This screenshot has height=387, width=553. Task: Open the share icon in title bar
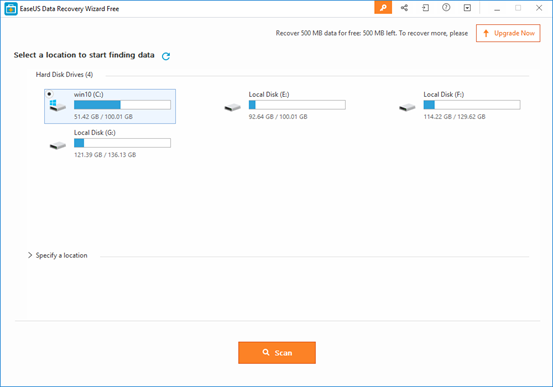[x=404, y=8]
